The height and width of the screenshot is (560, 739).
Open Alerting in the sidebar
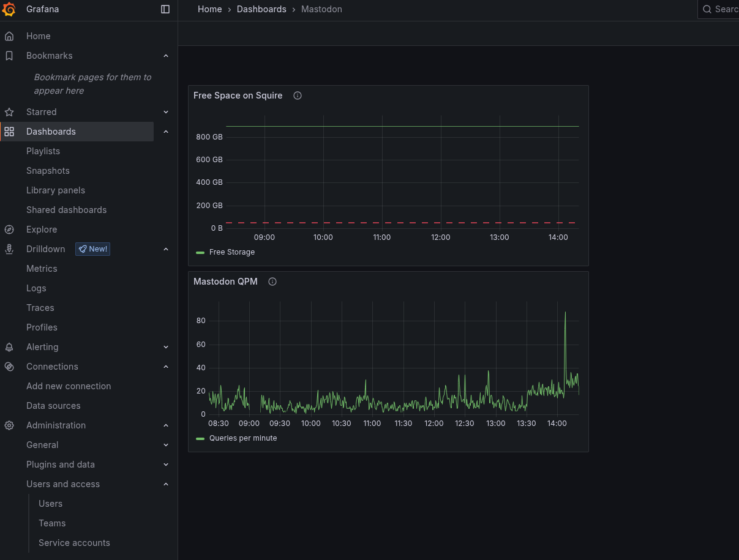click(42, 347)
